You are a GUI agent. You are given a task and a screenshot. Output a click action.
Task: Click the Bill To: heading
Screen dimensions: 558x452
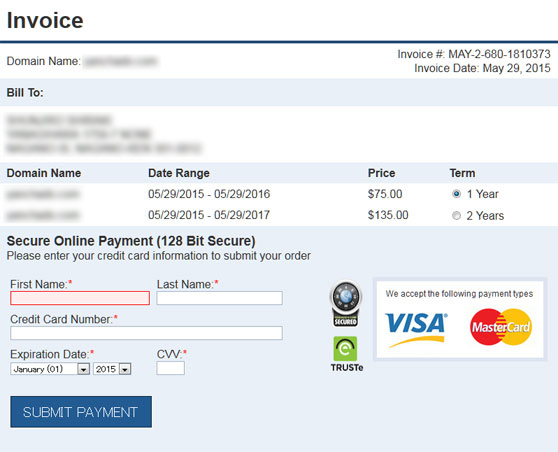pos(25,93)
